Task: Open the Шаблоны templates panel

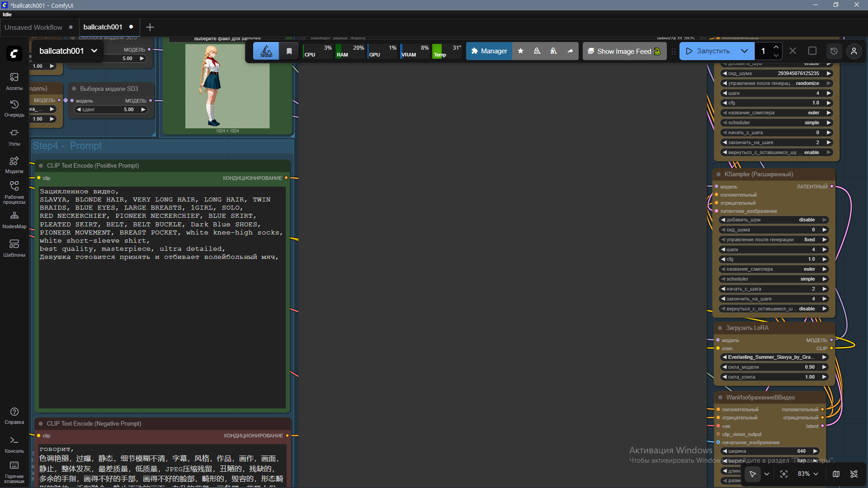Action: pyautogui.click(x=14, y=248)
